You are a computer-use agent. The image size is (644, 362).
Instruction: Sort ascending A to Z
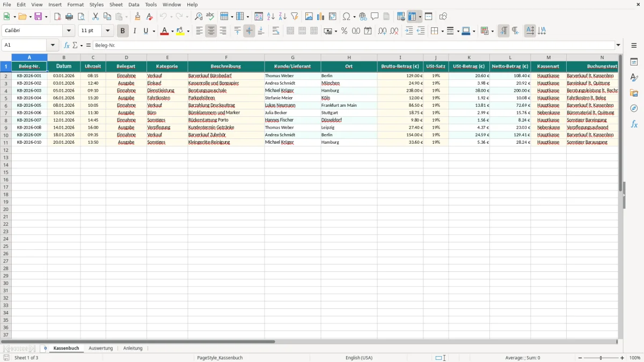coord(271,17)
